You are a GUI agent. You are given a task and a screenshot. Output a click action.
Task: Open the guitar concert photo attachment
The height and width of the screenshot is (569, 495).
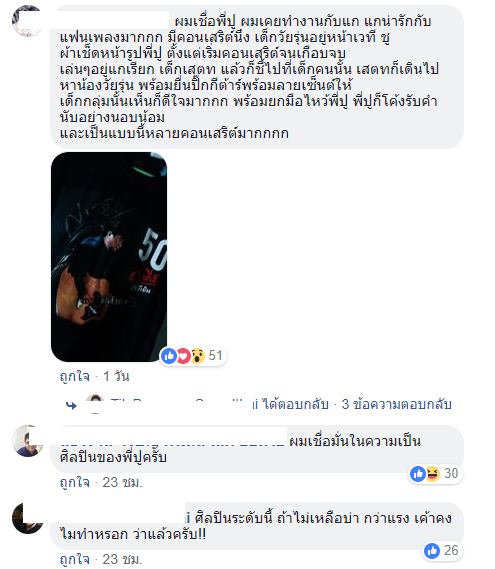tap(109, 257)
